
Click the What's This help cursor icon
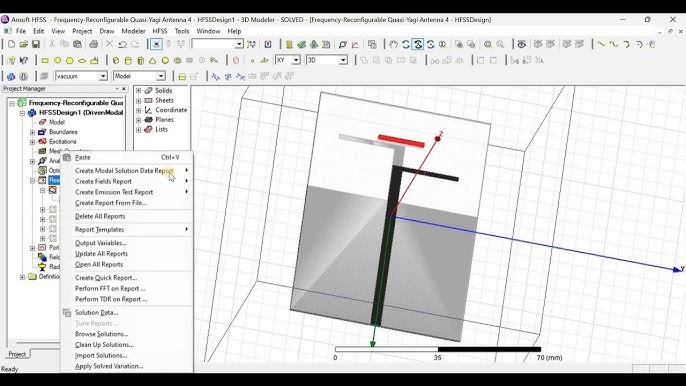[x=24, y=60]
